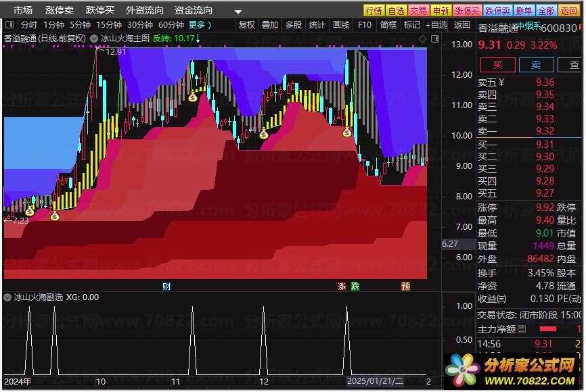
Task: Toggle the chart side panel icon
Action: 435,39
